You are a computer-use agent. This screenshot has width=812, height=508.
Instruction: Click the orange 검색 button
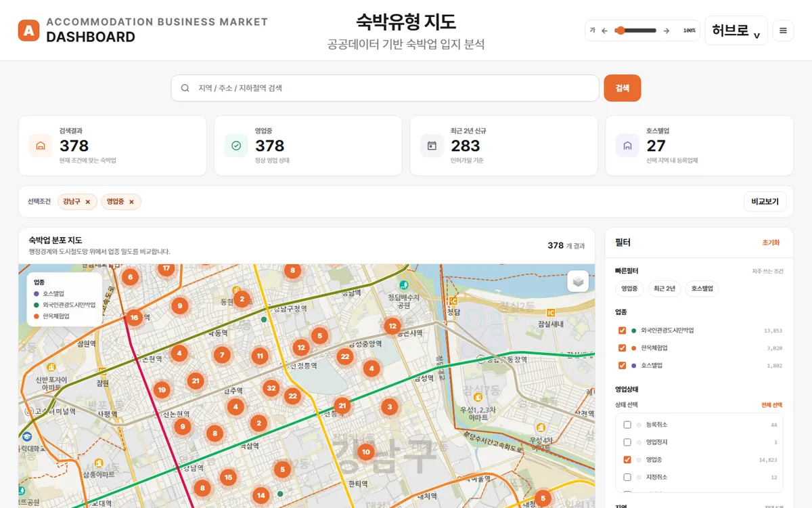click(623, 88)
